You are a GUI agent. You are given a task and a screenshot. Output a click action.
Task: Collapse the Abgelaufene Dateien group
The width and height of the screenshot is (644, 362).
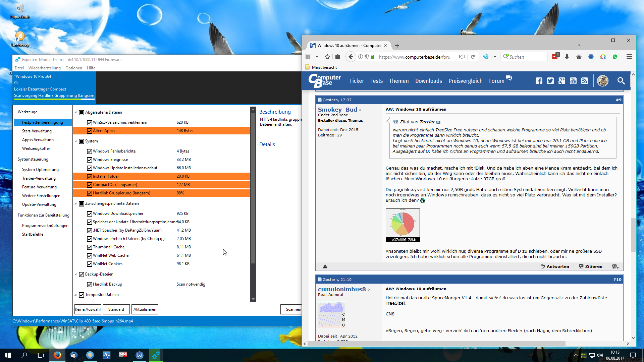click(x=76, y=113)
